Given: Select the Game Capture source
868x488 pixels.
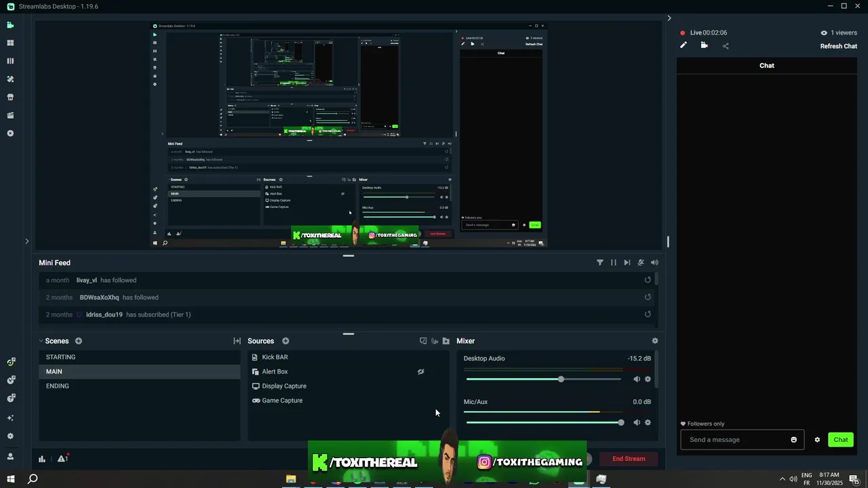Looking at the screenshot, I should tap(348, 401).
